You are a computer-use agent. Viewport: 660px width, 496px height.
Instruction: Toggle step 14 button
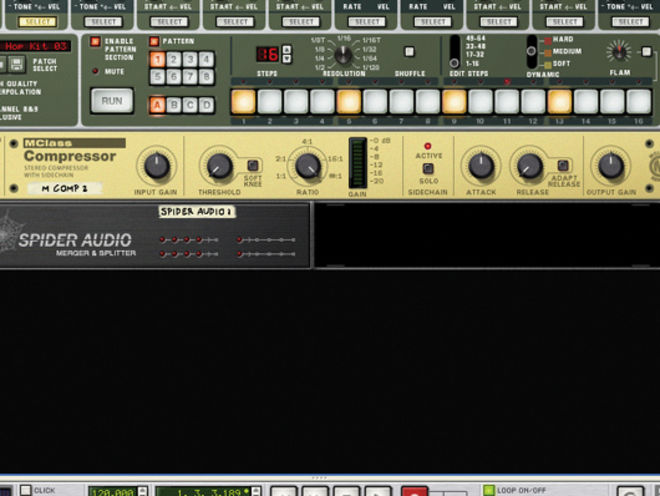(x=586, y=101)
